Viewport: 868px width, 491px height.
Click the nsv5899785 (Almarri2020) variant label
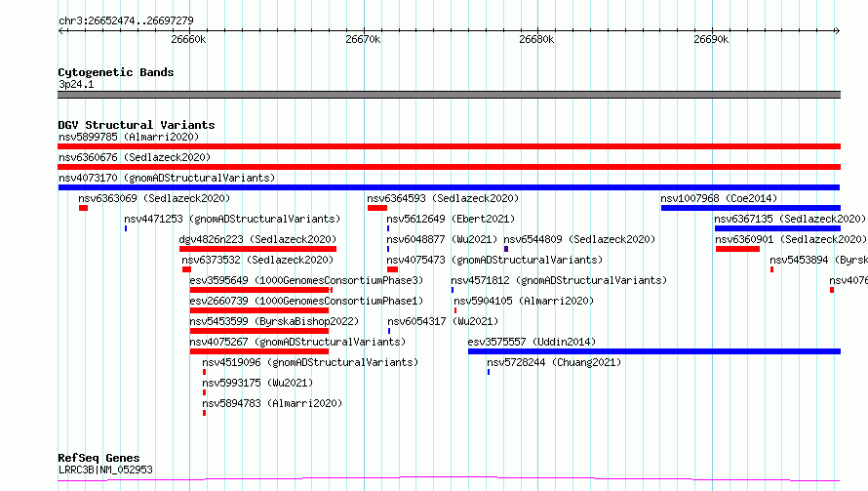click(x=129, y=137)
